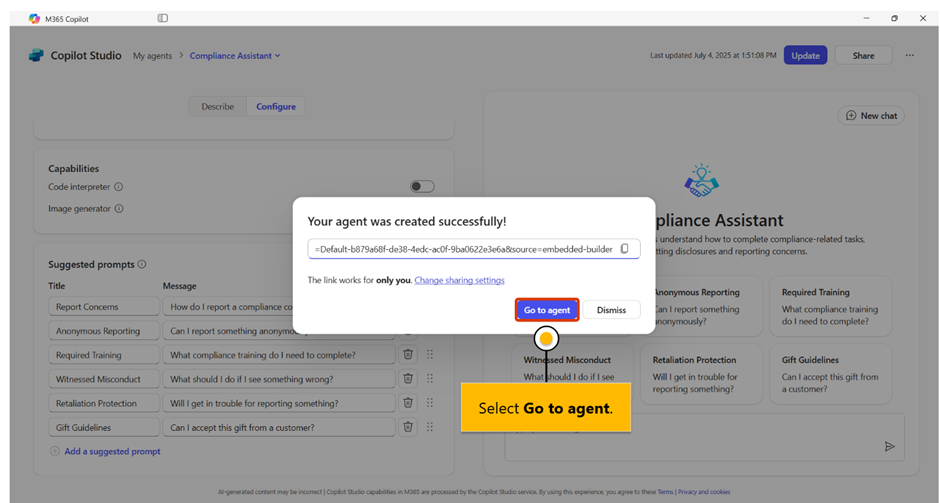The image size is (940, 503).
Task: Show info for Code interpreter
Action: coord(119,186)
